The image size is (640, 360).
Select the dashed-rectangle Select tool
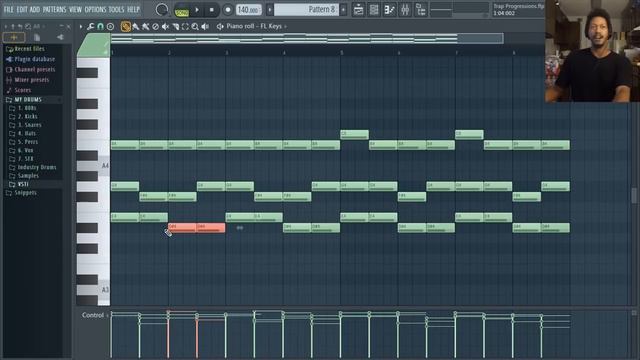[185, 27]
